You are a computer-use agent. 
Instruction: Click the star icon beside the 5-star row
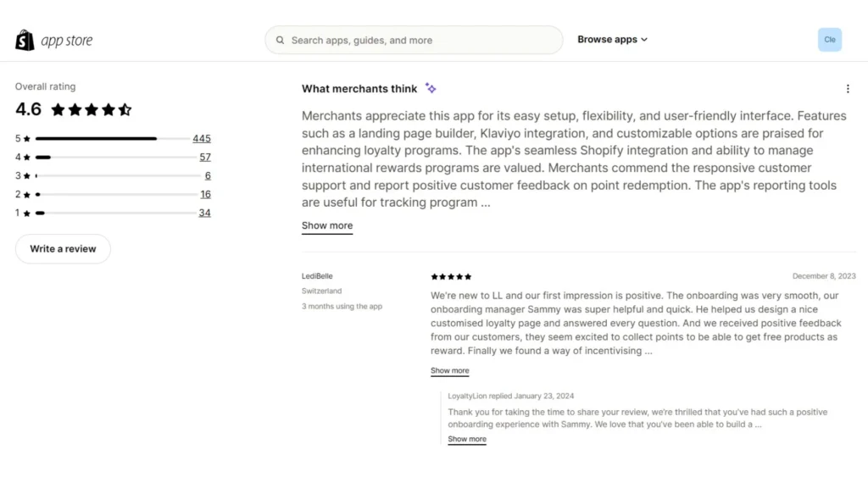(28, 138)
